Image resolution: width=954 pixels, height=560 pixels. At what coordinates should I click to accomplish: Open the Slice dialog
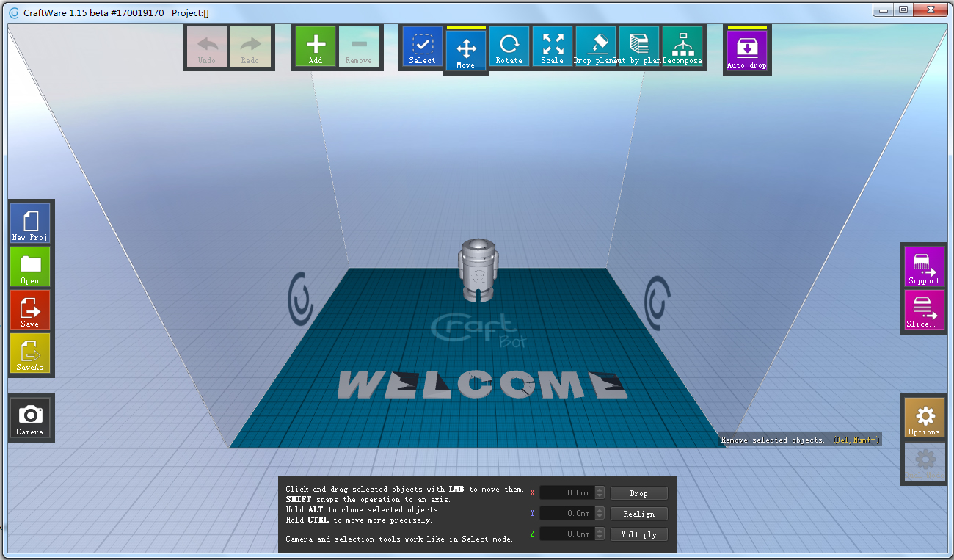[923, 310]
